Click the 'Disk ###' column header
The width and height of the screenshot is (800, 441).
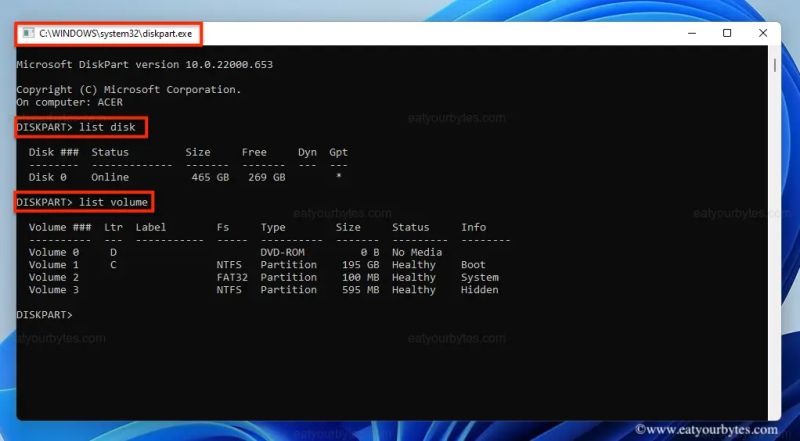coord(54,152)
